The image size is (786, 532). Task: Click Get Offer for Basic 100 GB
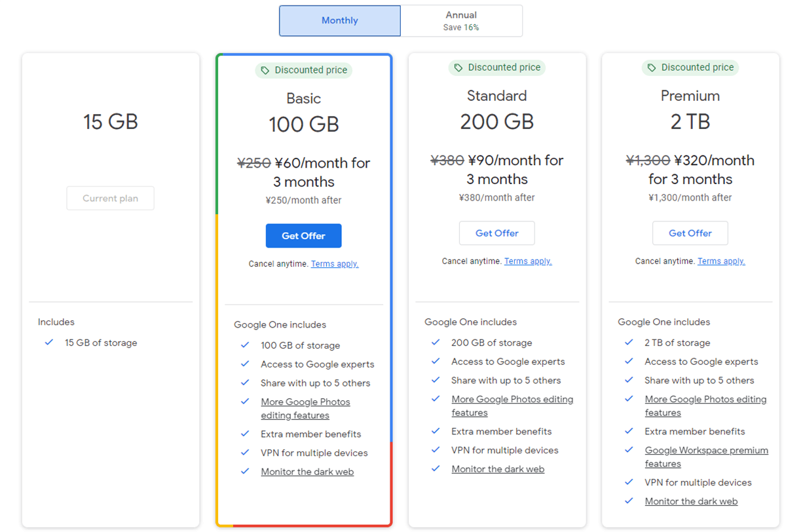(303, 236)
